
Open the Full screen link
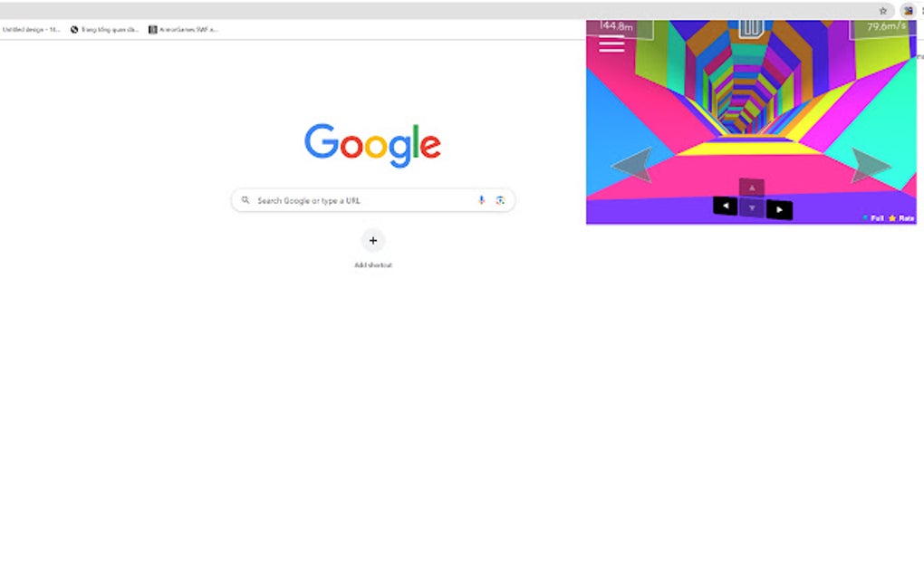(x=873, y=218)
